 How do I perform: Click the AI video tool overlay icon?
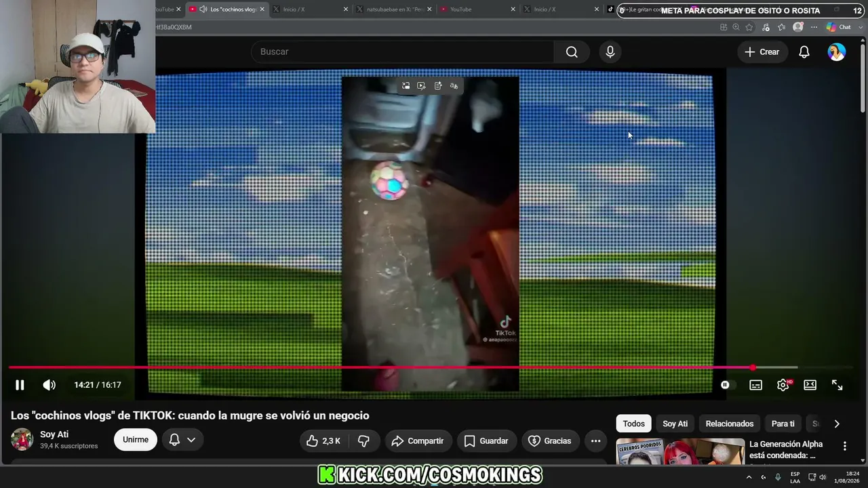422,85
